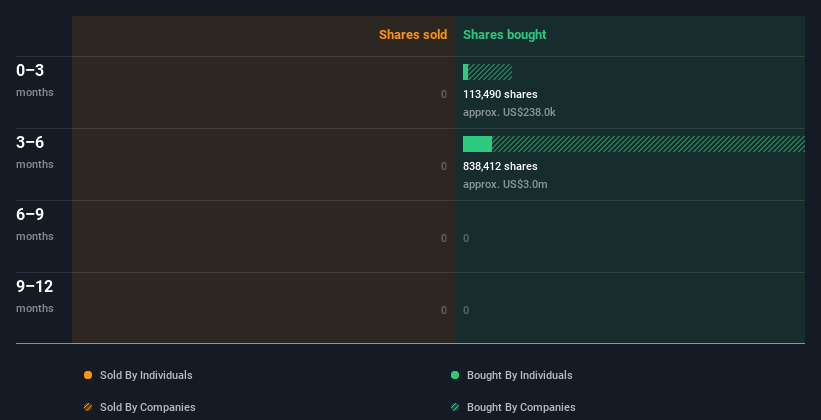Screen dimensions: 821x420
Task: Click the shares sold 0 in 9–12 months row
Action: pos(444,310)
